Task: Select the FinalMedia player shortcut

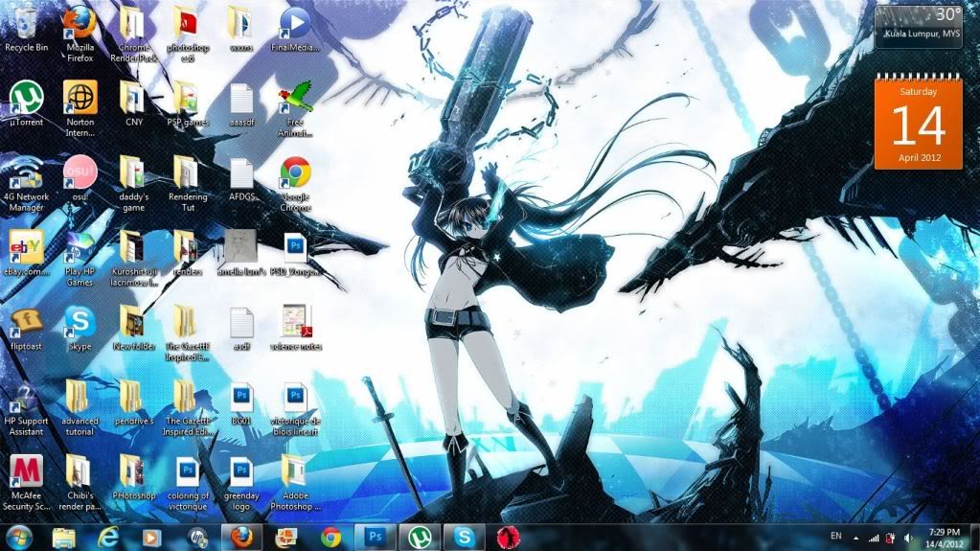Action: [x=295, y=30]
